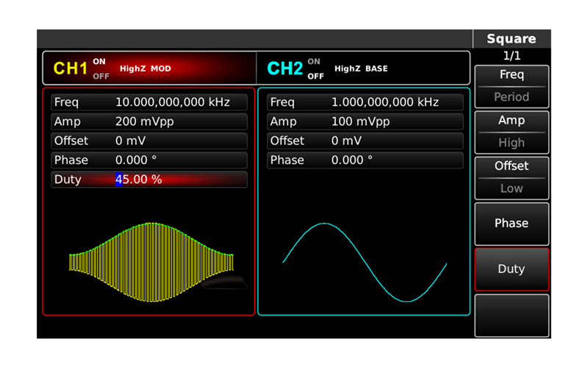Click CH1 Offset 0 mV field
Image resolution: width=588 pixels, height=368 pixels.
pyautogui.click(x=149, y=141)
